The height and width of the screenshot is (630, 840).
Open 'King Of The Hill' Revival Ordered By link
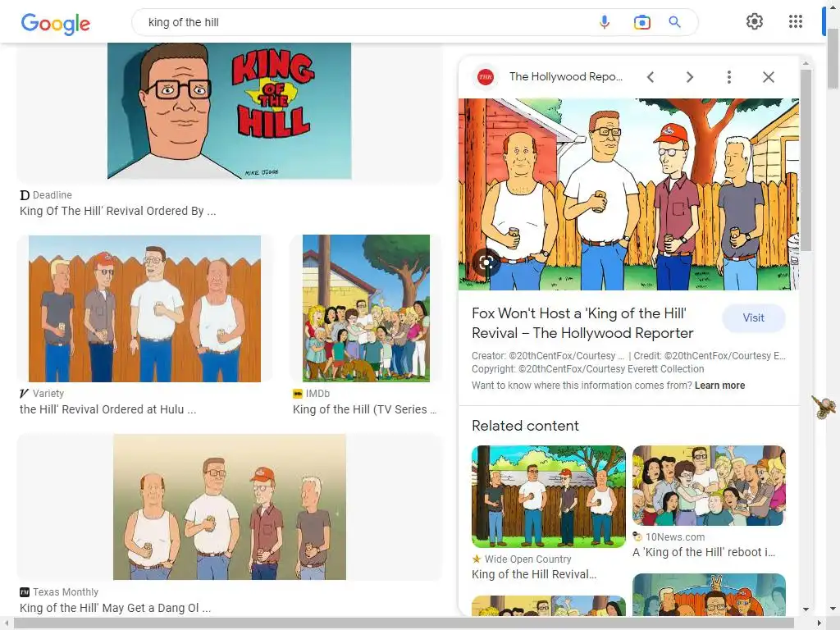[x=118, y=211]
